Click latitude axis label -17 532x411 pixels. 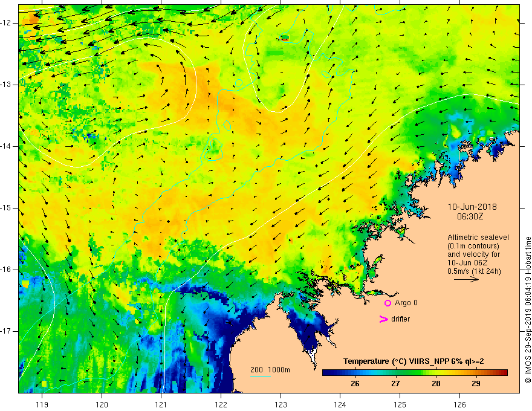7,331
